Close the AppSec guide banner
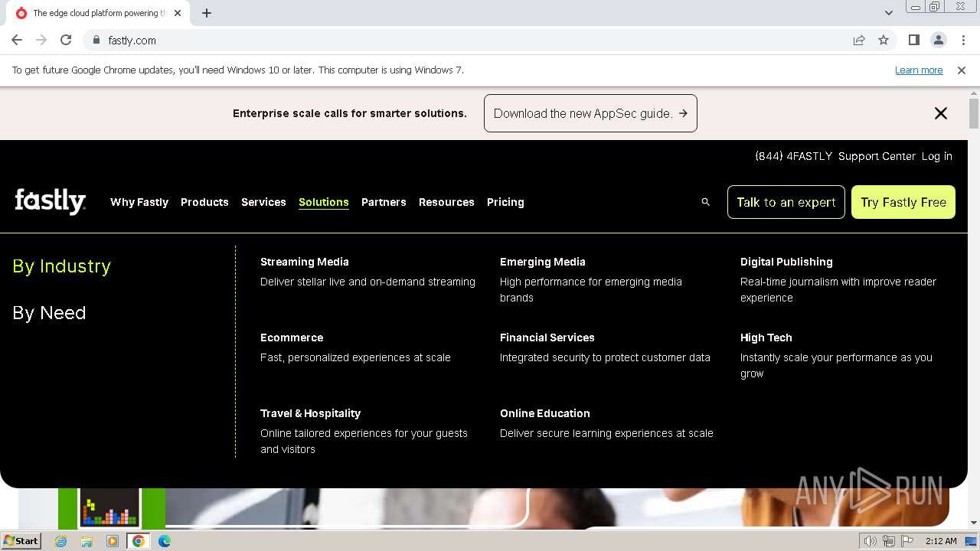 [941, 113]
